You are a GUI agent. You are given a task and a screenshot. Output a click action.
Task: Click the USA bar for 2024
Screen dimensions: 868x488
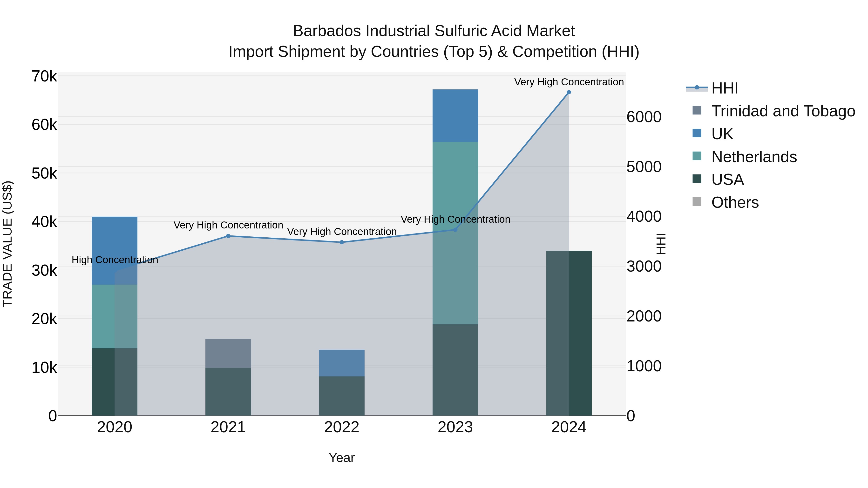click(x=569, y=333)
